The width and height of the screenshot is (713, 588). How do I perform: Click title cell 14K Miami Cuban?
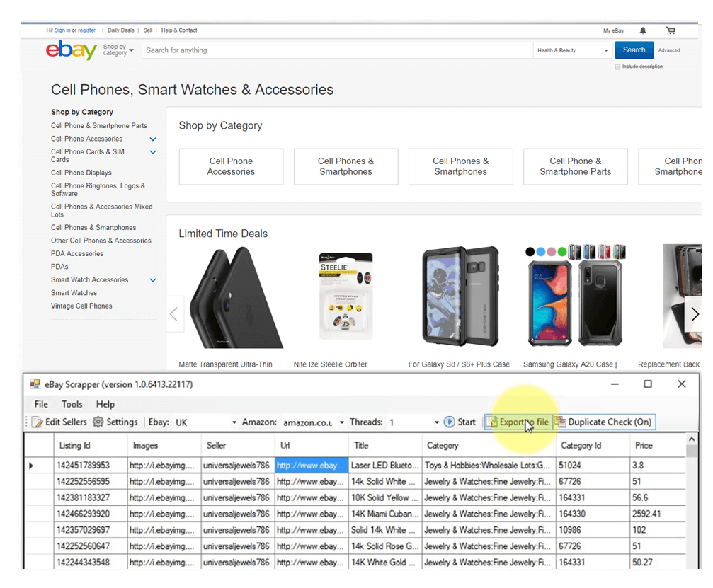pos(384,514)
